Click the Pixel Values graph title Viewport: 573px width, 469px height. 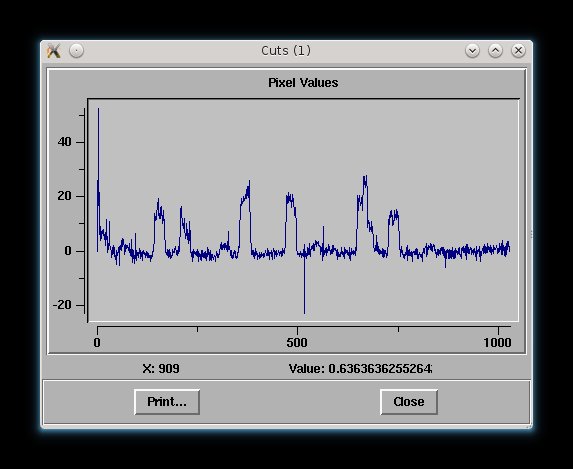(x=303, y=83)
